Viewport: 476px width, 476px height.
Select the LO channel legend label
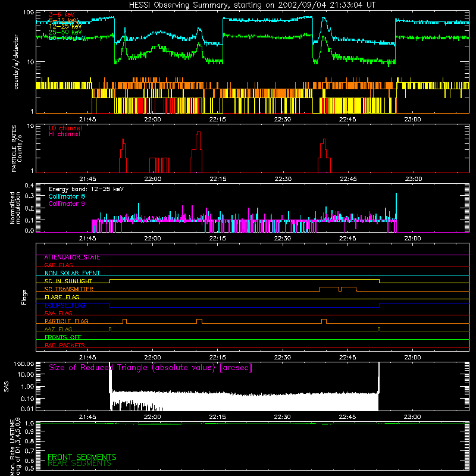[65, 128]
